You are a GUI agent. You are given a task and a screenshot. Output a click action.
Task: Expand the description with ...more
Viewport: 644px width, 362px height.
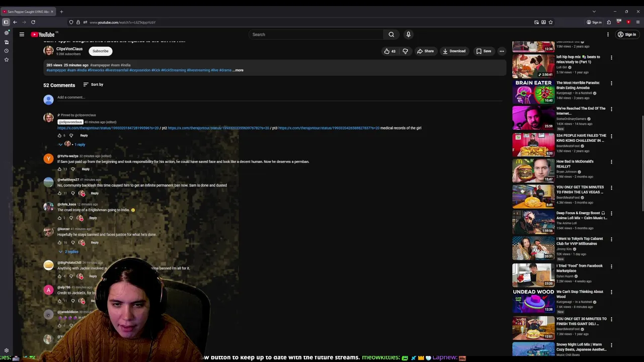238,70
